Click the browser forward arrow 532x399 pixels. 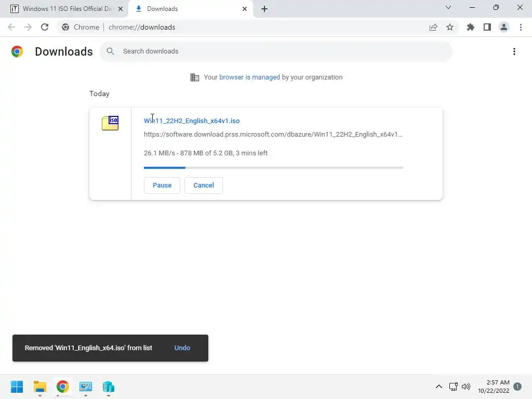pyautogui.click(x=28, y=27)
